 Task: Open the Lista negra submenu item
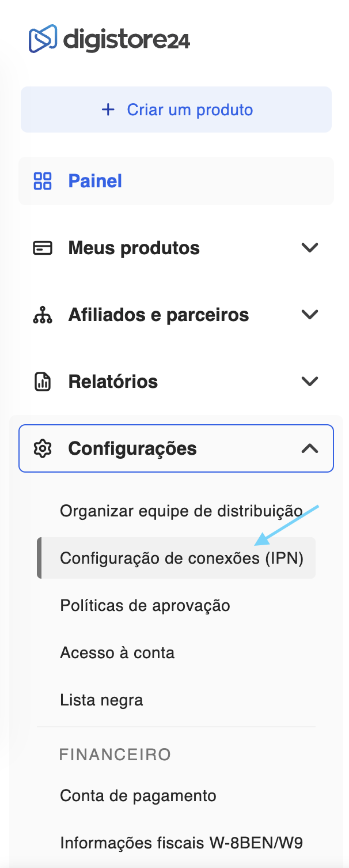(x=101, y=700)
